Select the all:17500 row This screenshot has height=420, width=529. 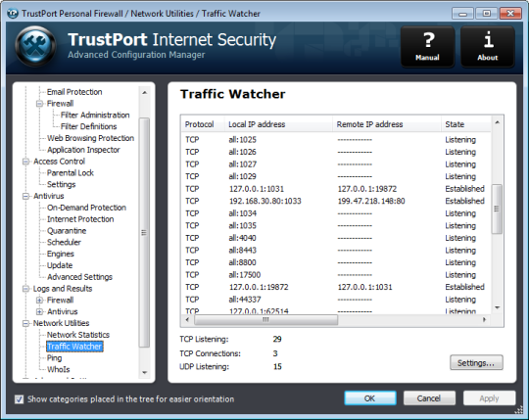(x=336, y=275)
